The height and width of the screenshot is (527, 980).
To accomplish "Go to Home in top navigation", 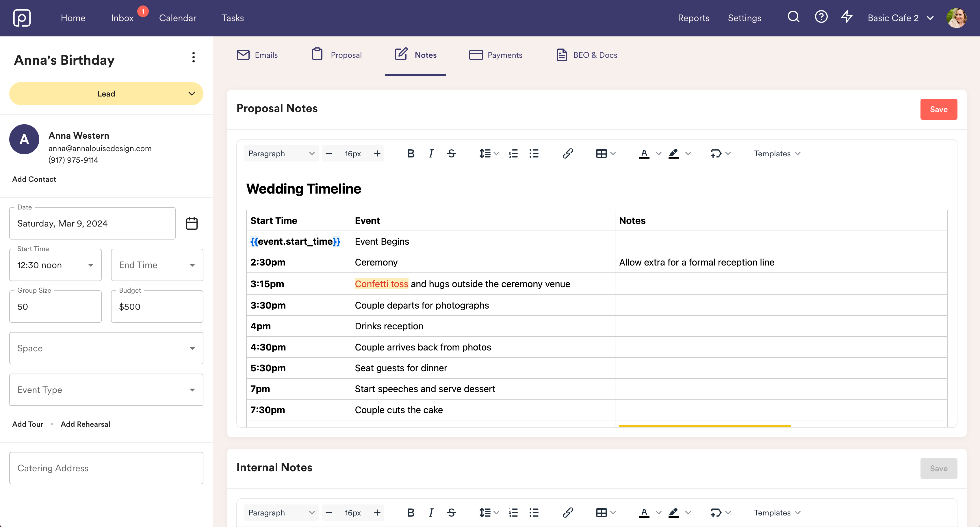I will pos(73,18).
